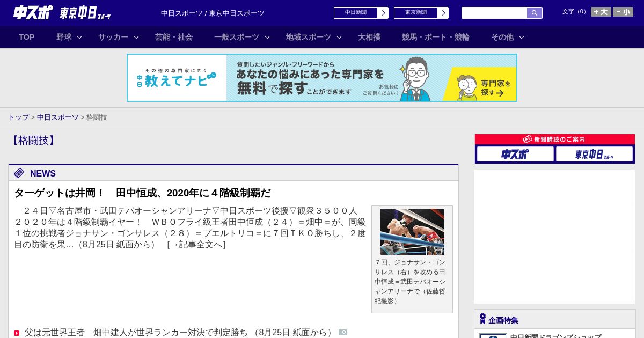Click 新聞購読のご案内 newspaper icon

point(528,139)
